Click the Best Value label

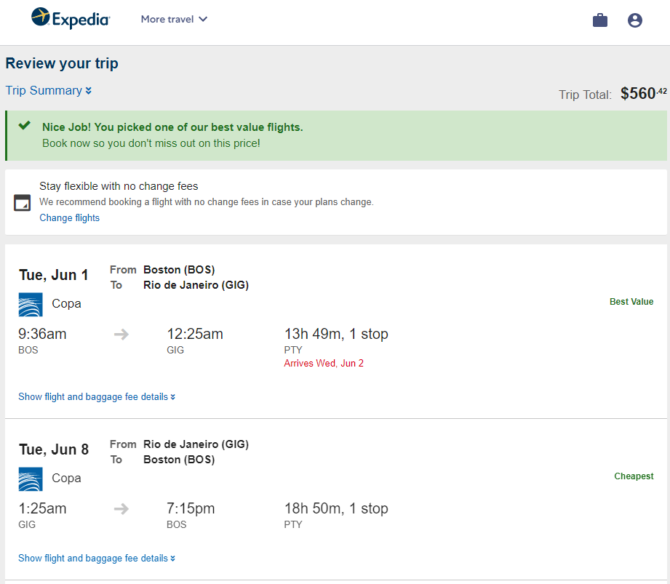click(x=631, y=302)
